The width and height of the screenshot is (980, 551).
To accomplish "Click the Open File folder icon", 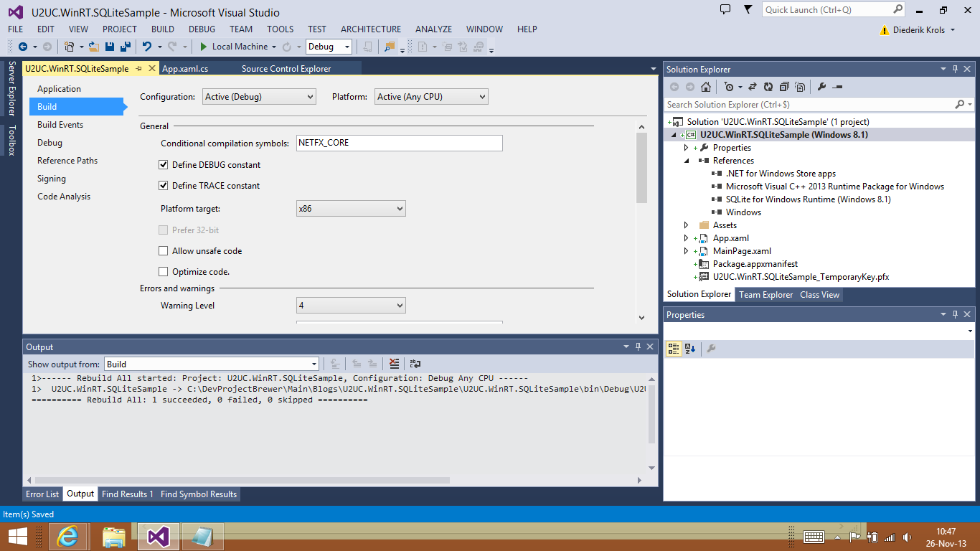I will coord(94,47).
